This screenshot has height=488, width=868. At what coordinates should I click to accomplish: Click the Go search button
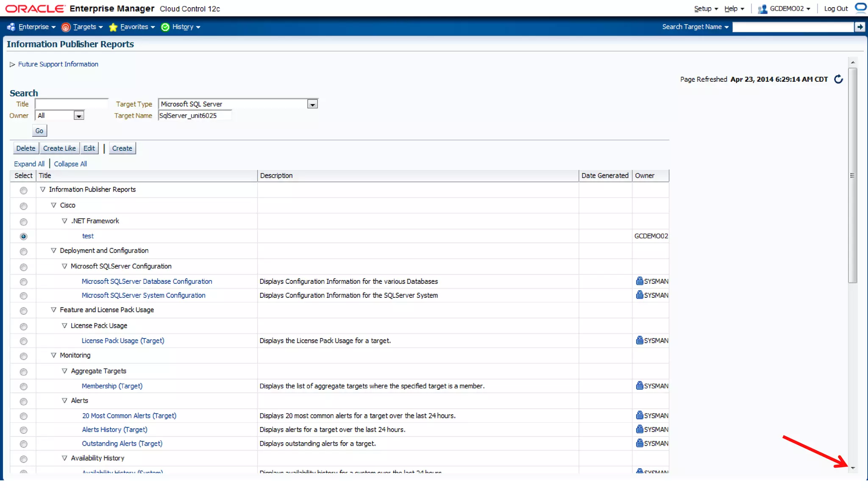coord(39,131)
